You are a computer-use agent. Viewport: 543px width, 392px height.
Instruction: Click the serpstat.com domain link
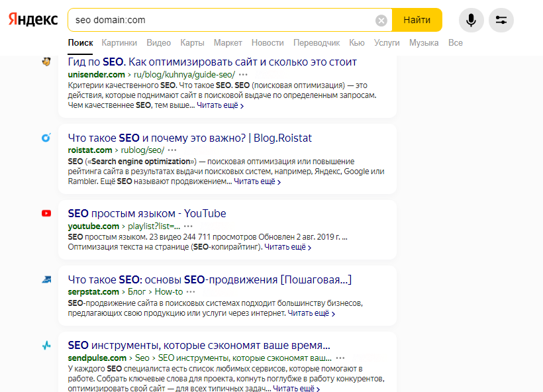(93, 291)
